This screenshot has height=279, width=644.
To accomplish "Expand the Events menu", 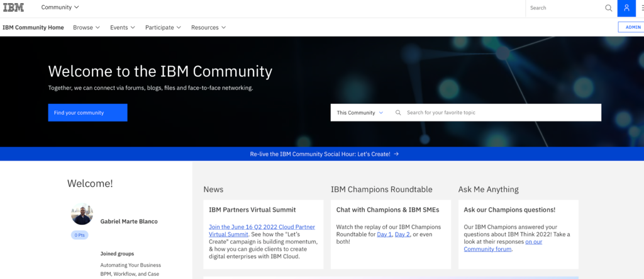I will [x=123, y=28].
